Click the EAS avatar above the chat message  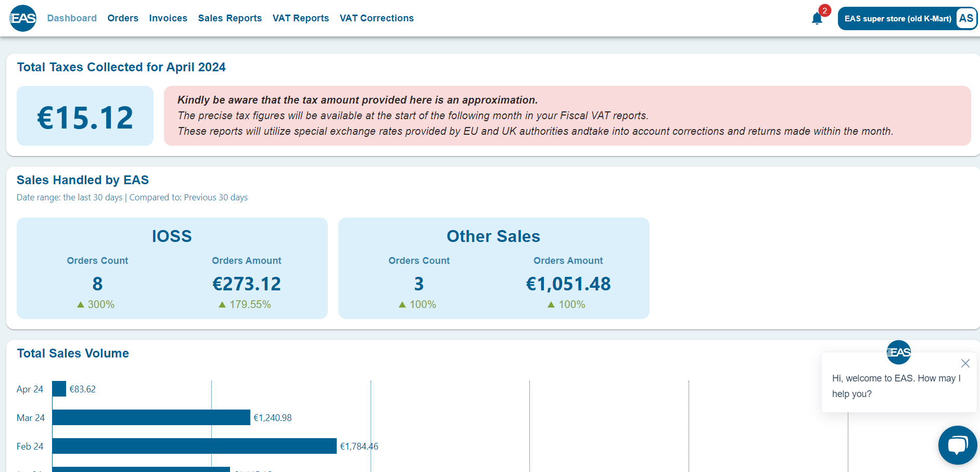(898, 352)
